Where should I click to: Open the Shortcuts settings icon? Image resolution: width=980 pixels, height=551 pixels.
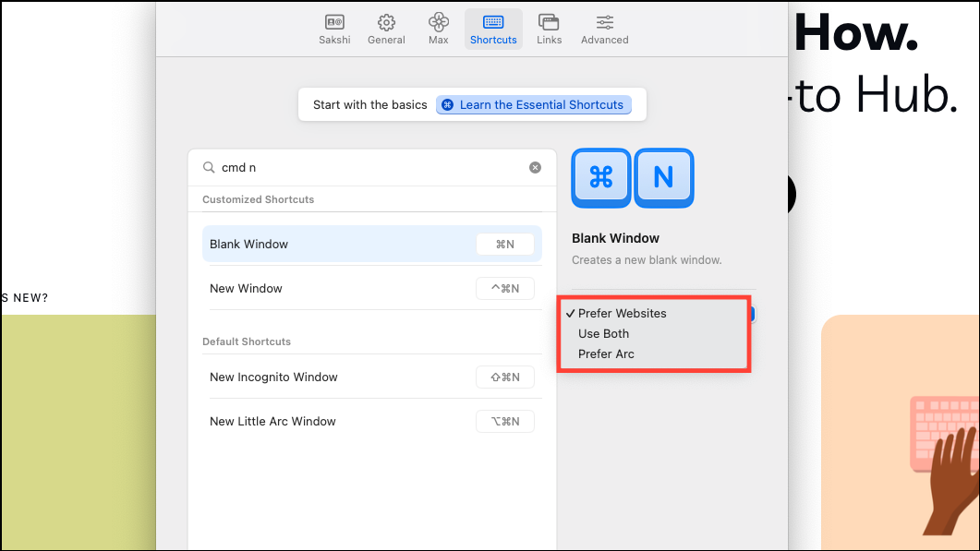click(492, 28)
